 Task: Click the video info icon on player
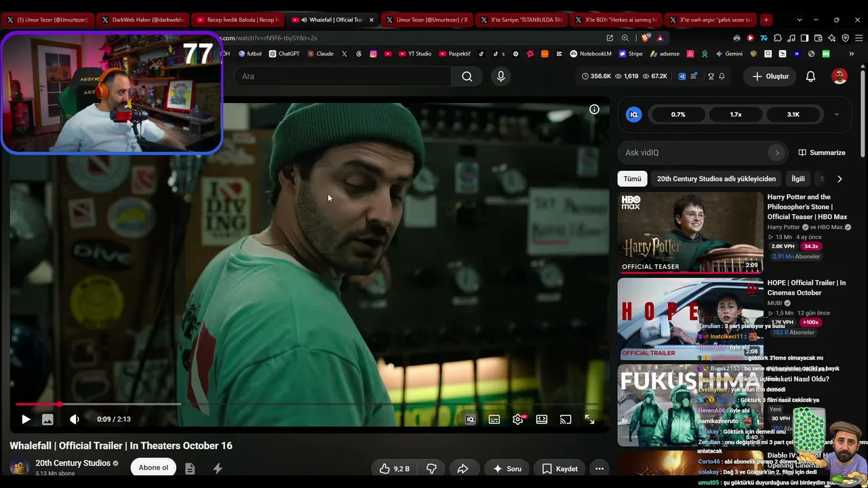point(594,109)
